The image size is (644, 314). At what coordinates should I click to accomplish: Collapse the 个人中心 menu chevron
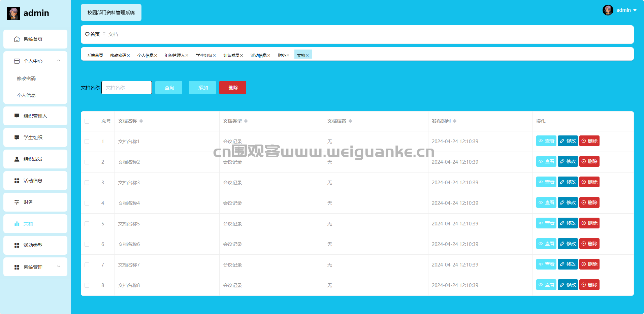59,61
